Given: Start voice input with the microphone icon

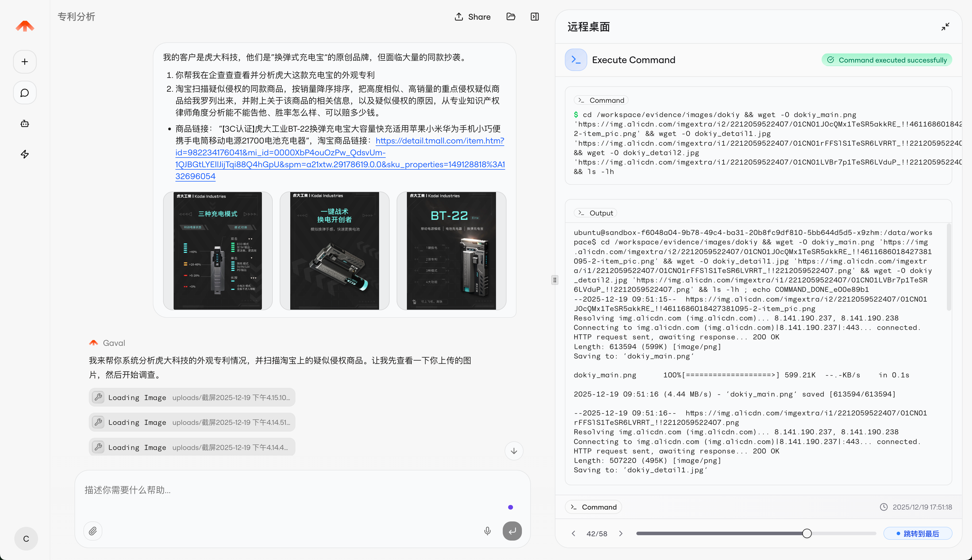Looking at the screenshot, I should point(487,531).
